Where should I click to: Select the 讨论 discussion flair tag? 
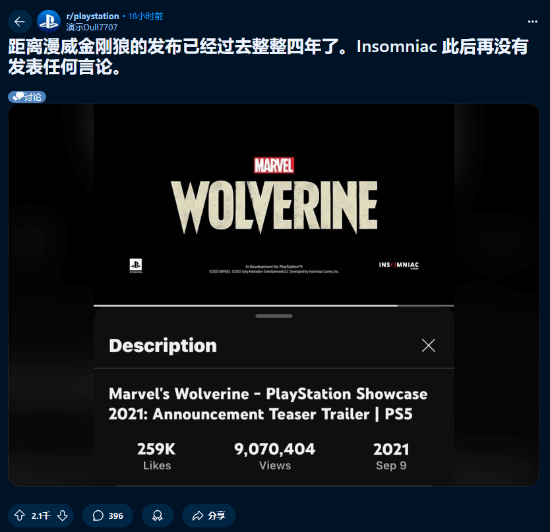[x=27, y=97]
